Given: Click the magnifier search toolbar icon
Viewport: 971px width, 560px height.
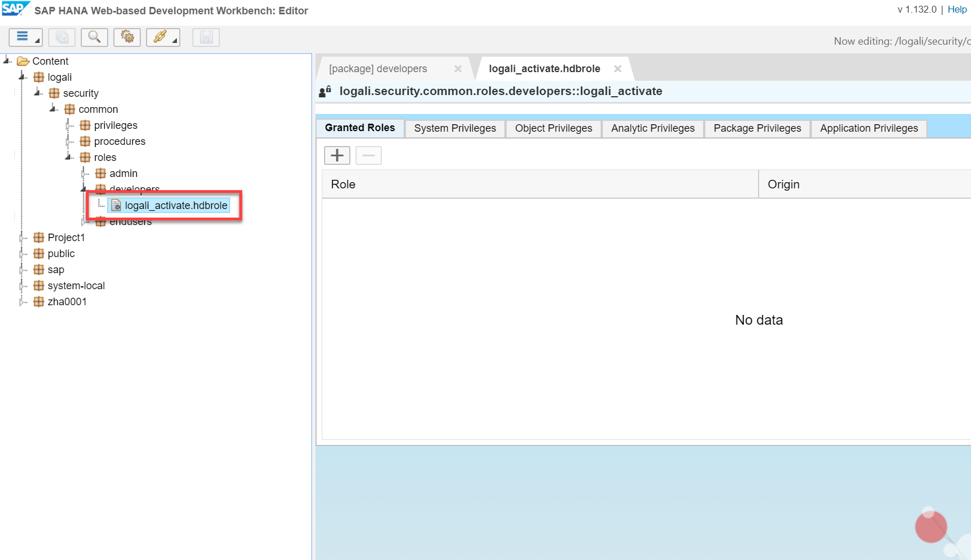Looking at the screenshot, I should tap(94, 37).
